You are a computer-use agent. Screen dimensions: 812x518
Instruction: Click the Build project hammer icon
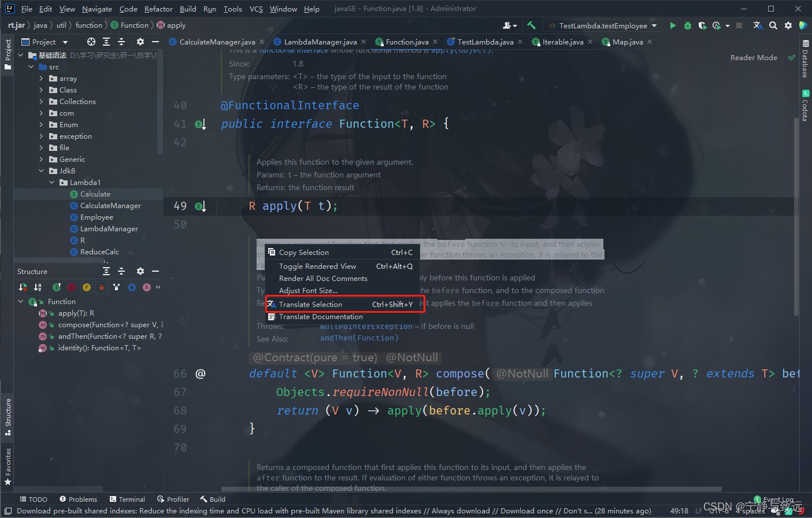[x=531, y=25]
